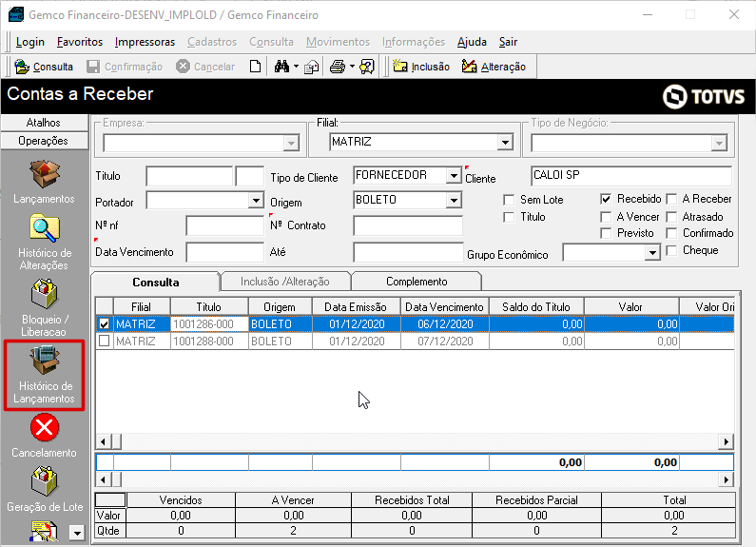
Task: Click the binoculars search icon
Action: tap(281, 67)
